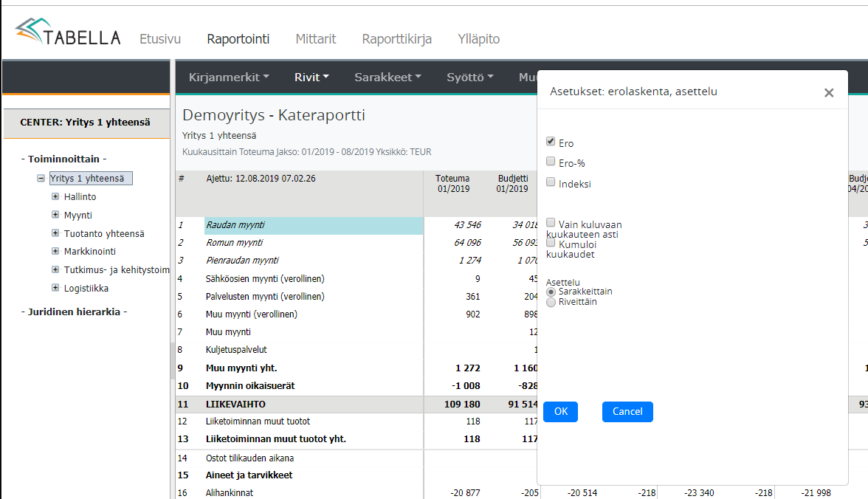This screenshot has width=868, height=499.
Task: Open the Rivit dropdown menu
Action: click(311, 77)
